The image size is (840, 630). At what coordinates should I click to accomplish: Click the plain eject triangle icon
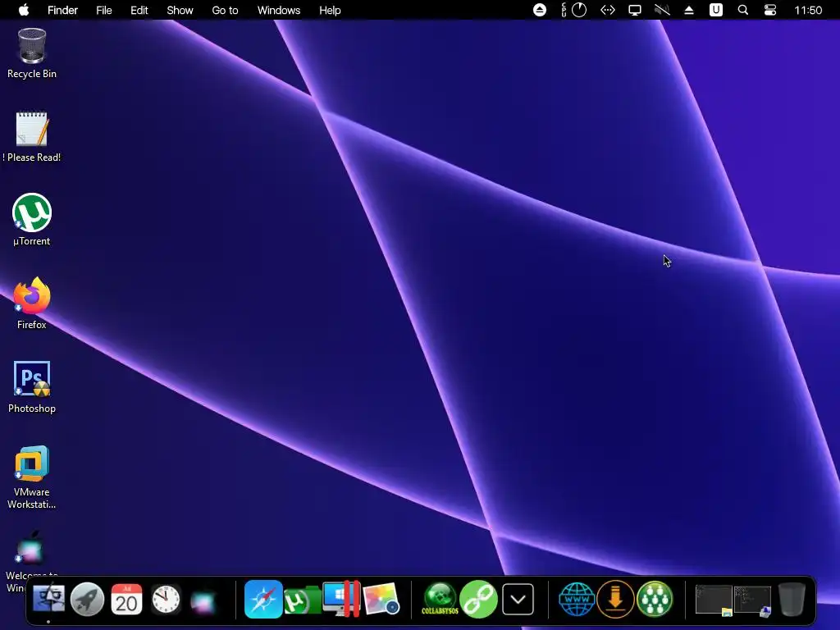[x=689, y=10]
